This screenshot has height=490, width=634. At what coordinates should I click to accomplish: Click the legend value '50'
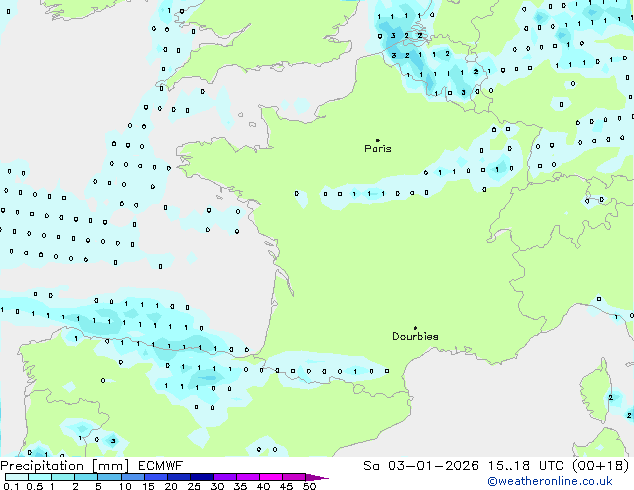tap(309, 486)
